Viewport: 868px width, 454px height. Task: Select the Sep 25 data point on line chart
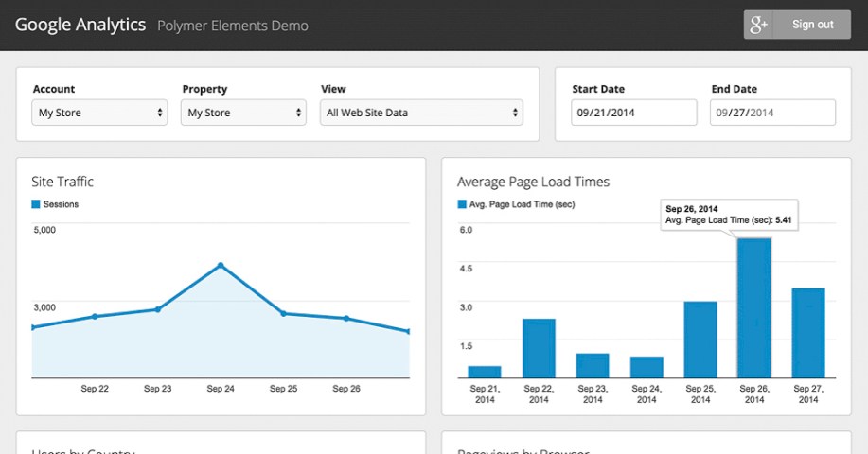tap(284, 313)
